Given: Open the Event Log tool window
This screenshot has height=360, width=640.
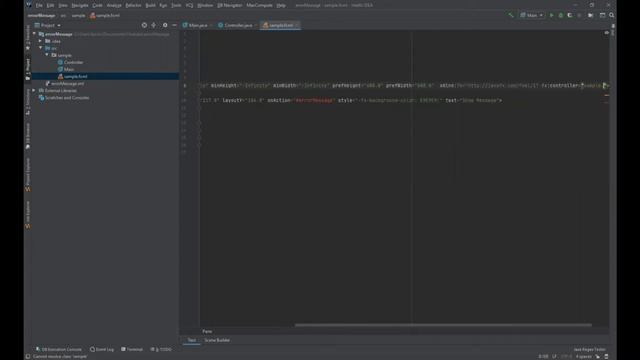Looking at the screenshot, I should [x=102, y=349].
